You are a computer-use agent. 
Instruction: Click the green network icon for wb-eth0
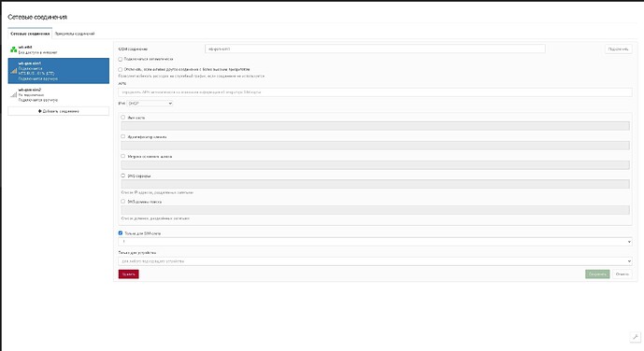(14, 49)
